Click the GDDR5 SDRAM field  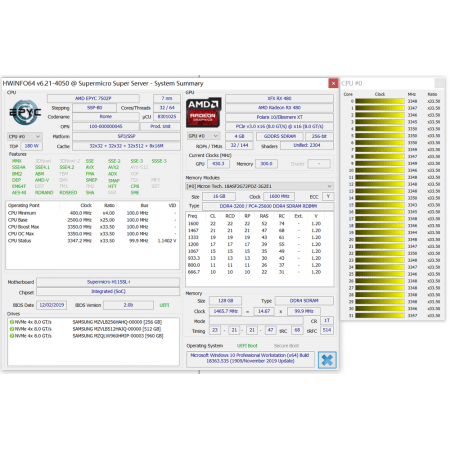click(280, 136)
